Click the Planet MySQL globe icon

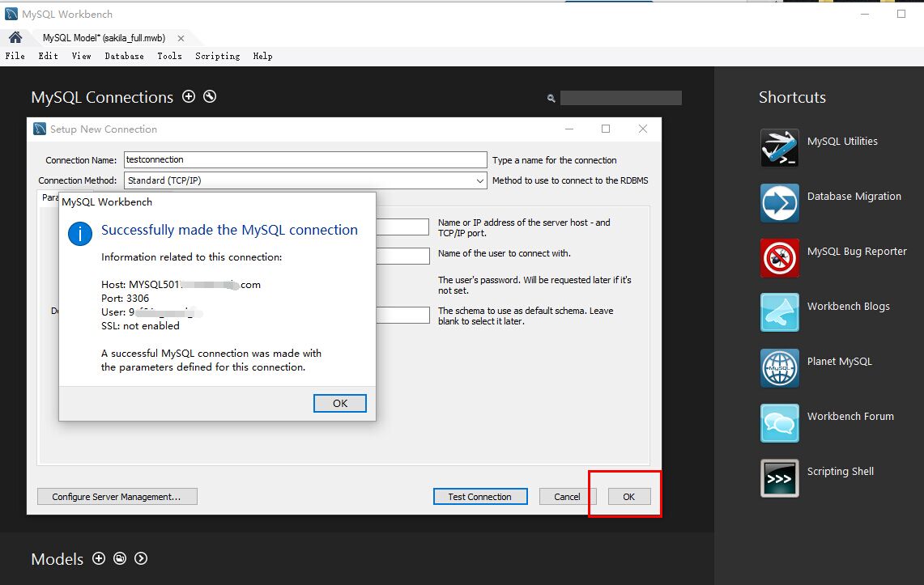tap(779, 367)
